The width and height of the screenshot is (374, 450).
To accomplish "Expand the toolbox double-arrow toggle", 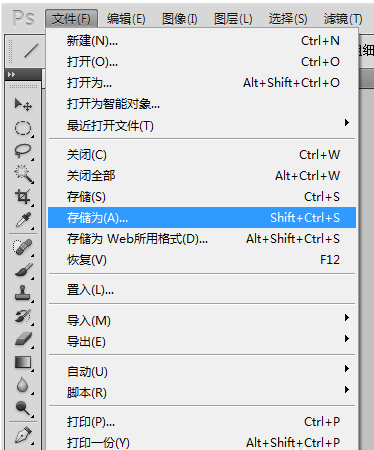I will pos(11,74).
